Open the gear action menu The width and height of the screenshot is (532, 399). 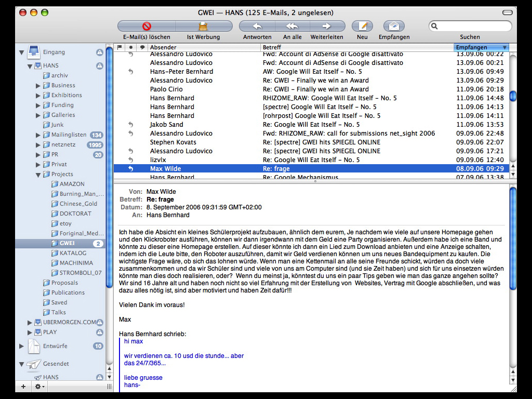[x=39, y=387]
